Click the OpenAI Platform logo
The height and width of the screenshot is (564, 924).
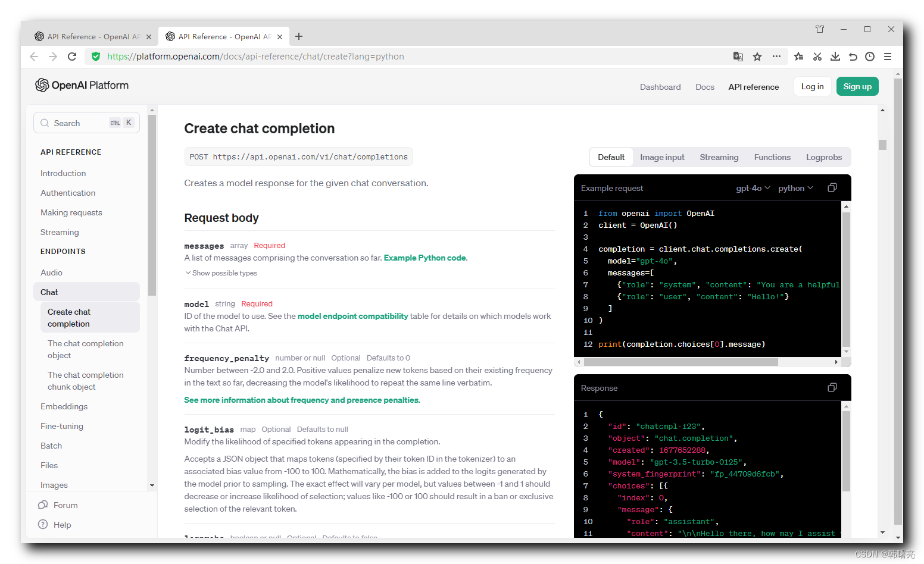point(82,85)
